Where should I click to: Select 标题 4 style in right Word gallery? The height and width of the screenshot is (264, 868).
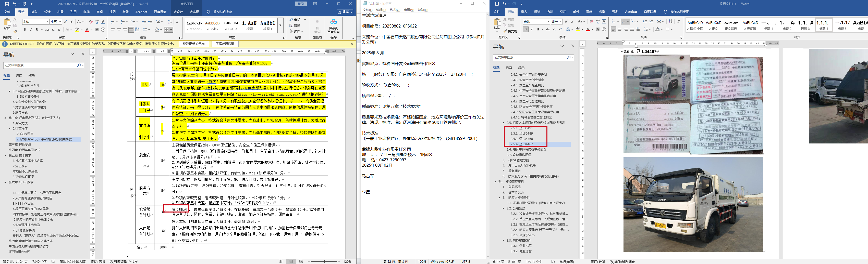[x=823, y=25]
